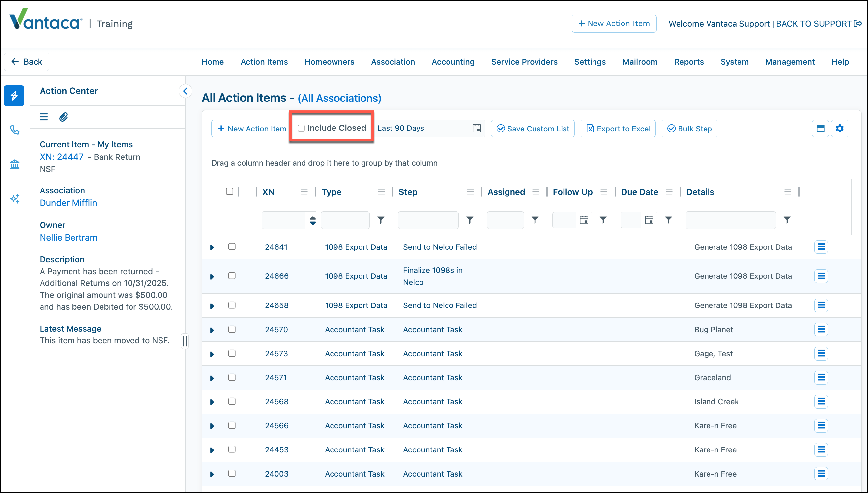Viewport: 868px width, 493px height.
Task: Click the Back button
Action: point(27,62)
